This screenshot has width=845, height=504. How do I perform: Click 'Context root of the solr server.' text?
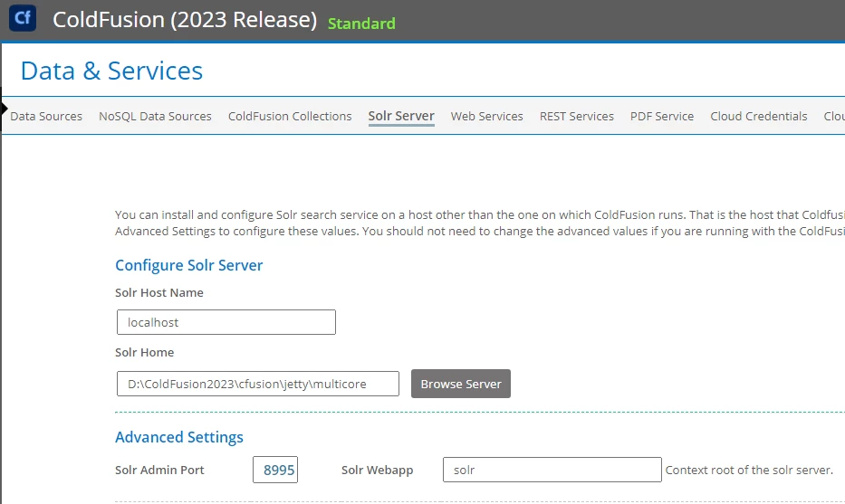coord(749,471)
